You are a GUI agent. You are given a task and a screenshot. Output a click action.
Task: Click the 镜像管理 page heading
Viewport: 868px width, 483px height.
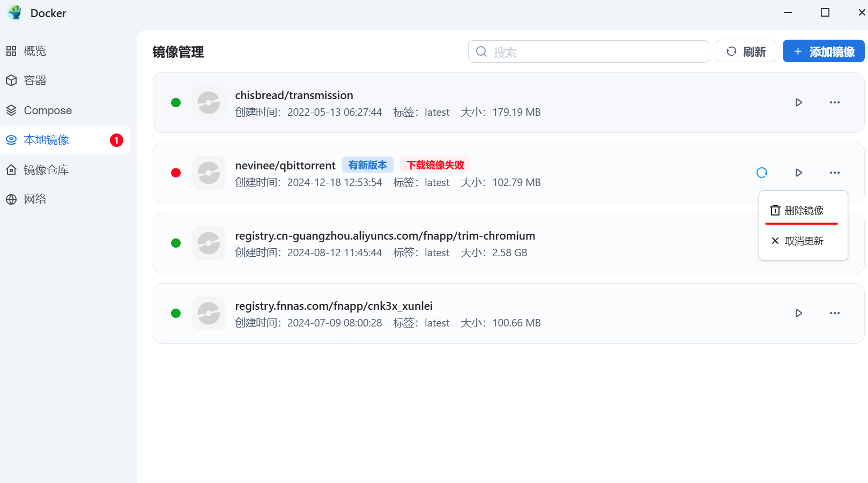click(178, 52)
